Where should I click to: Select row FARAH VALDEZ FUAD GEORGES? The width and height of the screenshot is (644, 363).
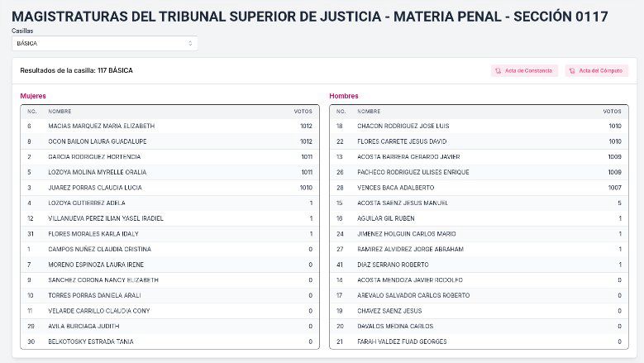(x=479, y=342)
